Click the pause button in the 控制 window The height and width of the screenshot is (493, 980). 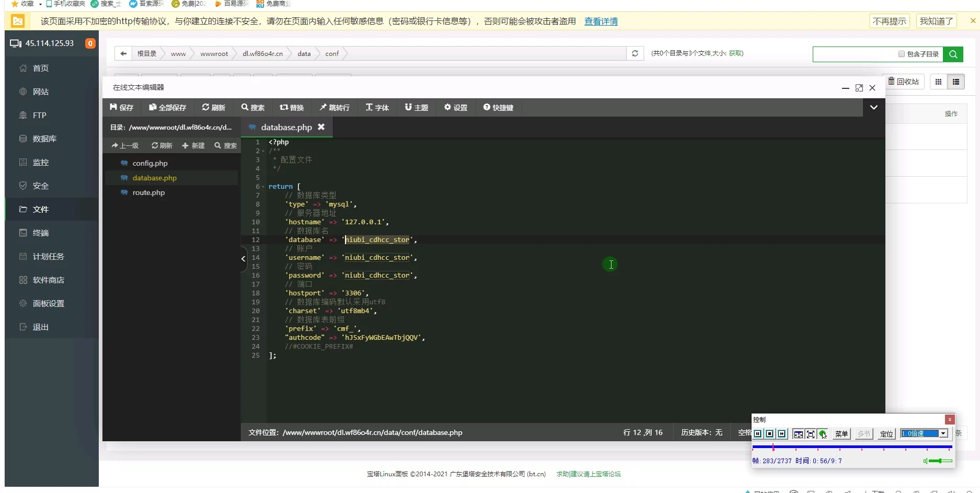(x=758, y=433)
